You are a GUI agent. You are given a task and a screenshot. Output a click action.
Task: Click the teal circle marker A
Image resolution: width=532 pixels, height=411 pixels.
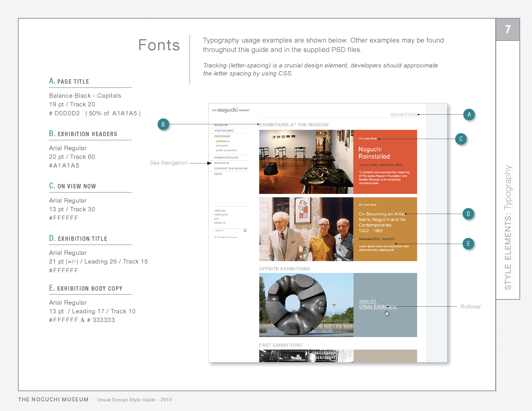469,114
